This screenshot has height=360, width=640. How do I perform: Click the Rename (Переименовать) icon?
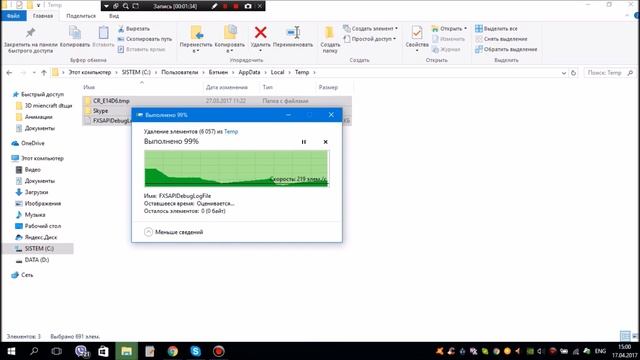point(293,32)
